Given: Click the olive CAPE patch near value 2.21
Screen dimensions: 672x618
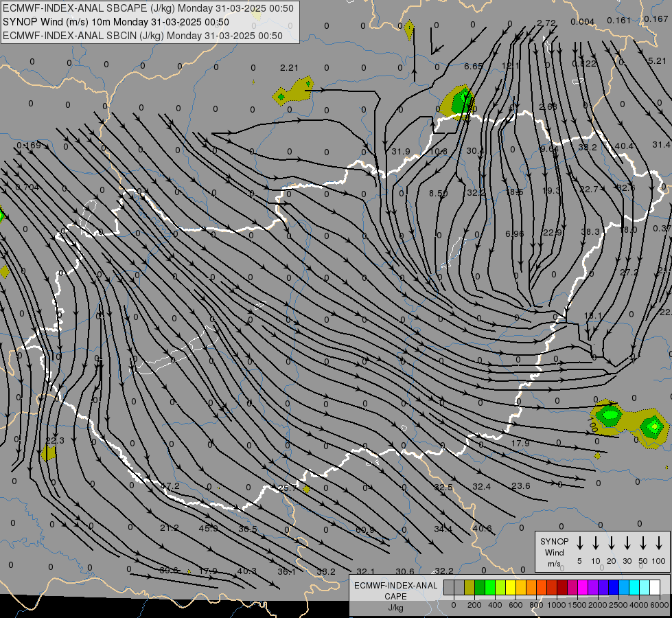Looking at the screenshot, I should (x=294, y=90).
